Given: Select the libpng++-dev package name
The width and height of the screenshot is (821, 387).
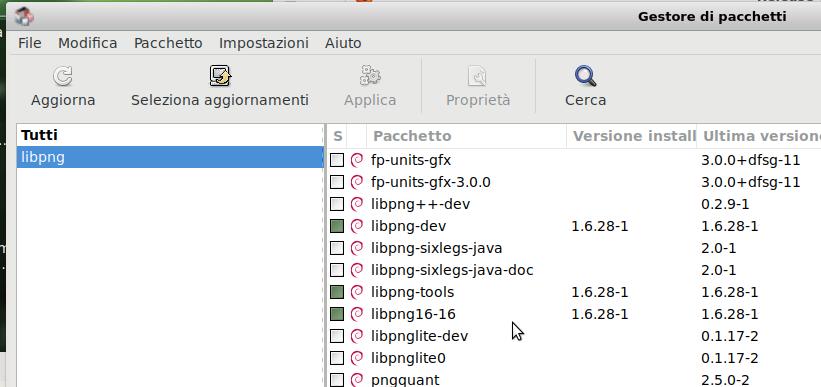Looking at the screenshot, I should (x=420, y=204).
